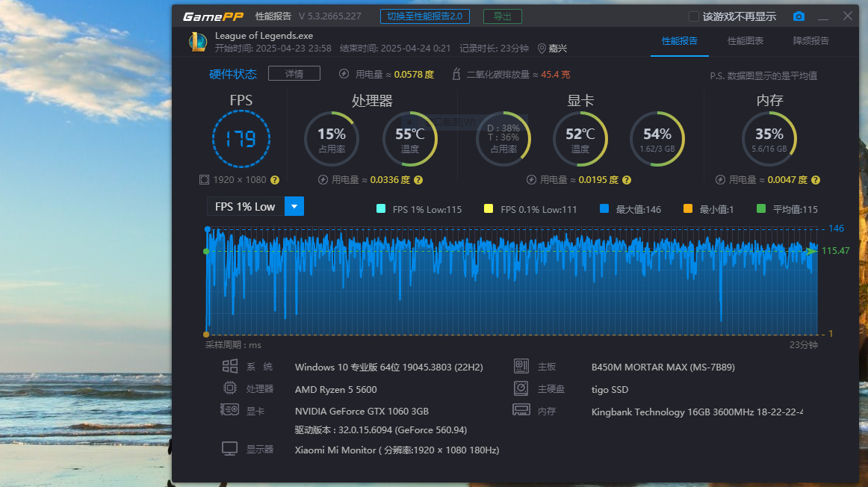Click the tigo SSD text
Image resolution: width=868 pixels, height=487 pixels.
[x=610, y=390]
